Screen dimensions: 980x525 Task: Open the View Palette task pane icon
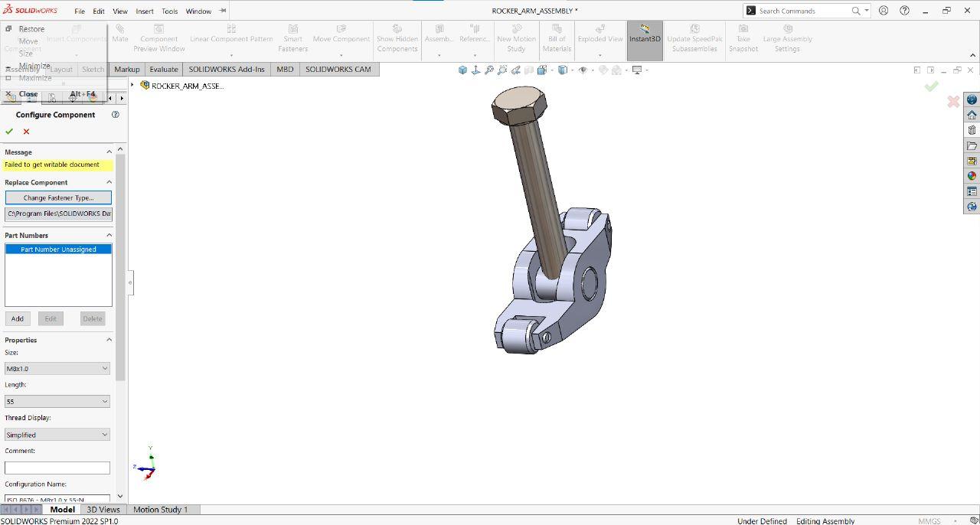pos(972,161)
